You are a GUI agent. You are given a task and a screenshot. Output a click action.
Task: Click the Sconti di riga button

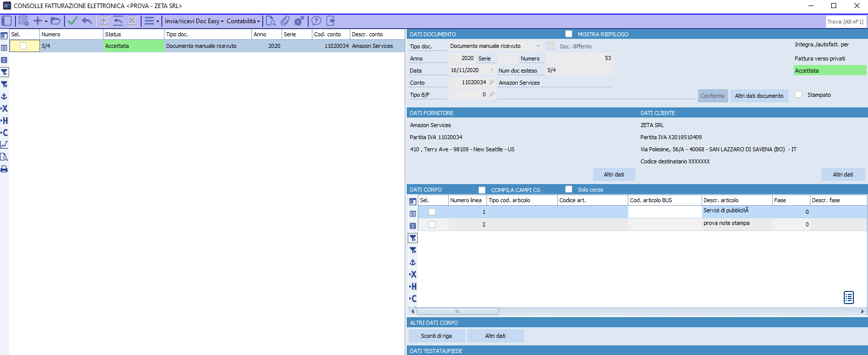pyautogui.click(x=436, y=336)
